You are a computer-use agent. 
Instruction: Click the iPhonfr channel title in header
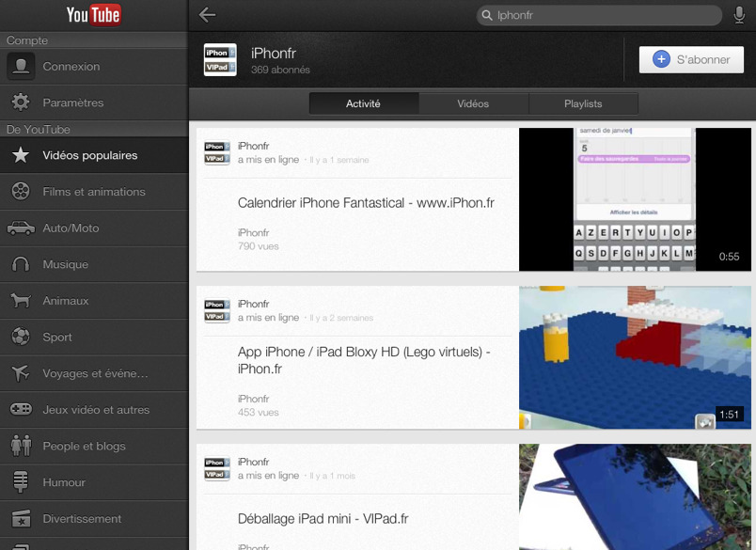tap(274, 54)
